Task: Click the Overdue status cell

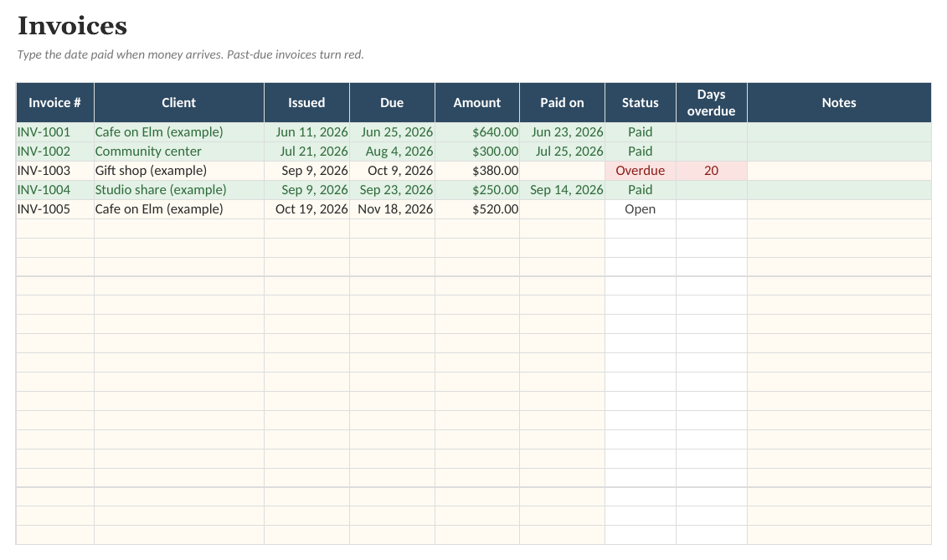Action: pyautogui.click(x=641, y=171)
